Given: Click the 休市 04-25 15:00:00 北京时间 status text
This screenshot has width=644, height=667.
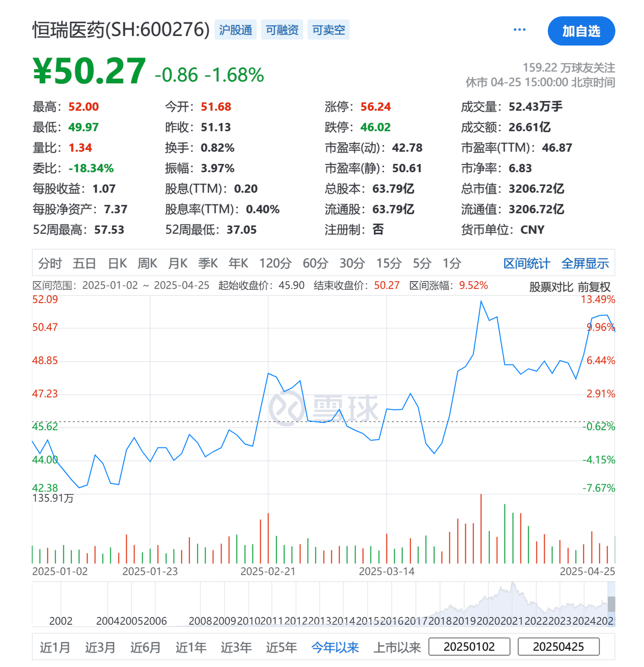Looking at the screenshot, I should (540, 82).
